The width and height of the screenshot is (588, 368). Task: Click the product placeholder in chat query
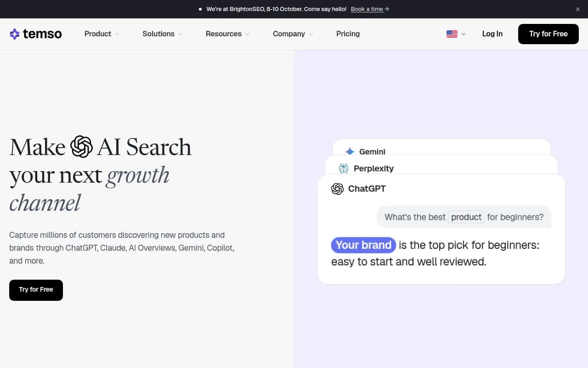coord(466,217)
